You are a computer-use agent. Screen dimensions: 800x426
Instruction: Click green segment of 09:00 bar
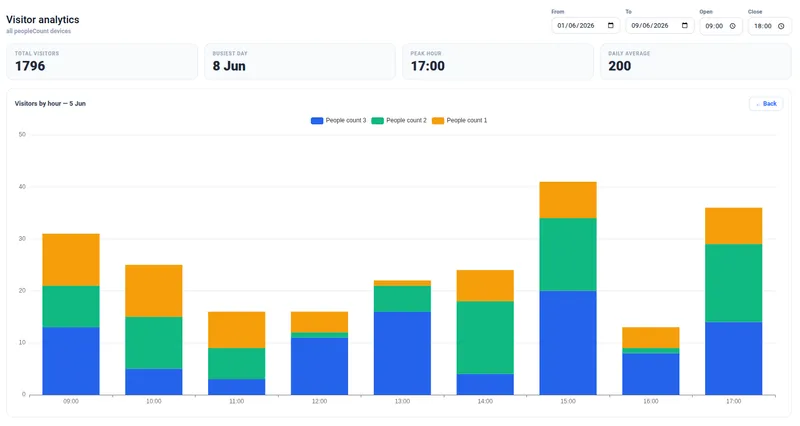click(71, 306)
